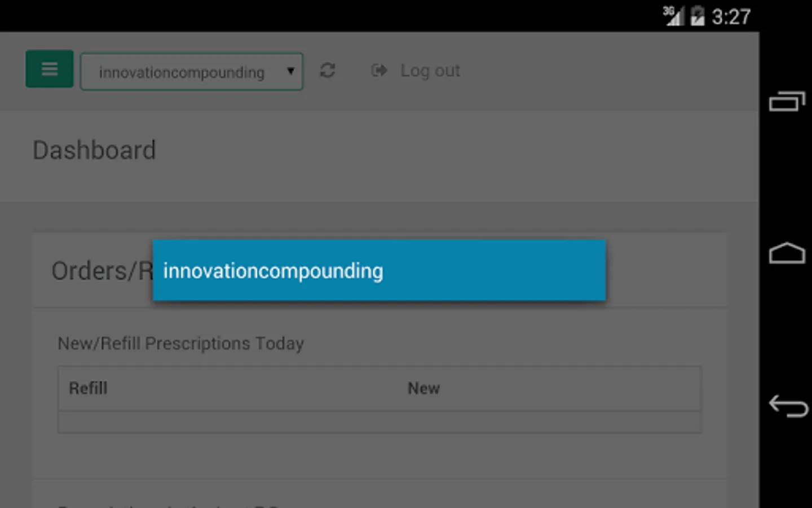Click the Dashboard page heading
Viewport: 812px width, 508px height.
pos(94,150)
